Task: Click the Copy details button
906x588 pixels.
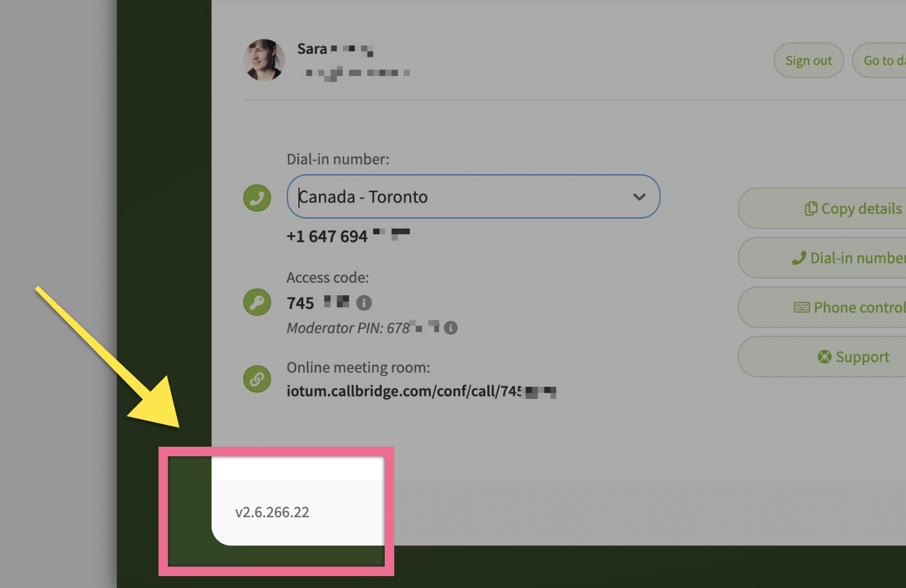Action: click(x=822, y=208)
